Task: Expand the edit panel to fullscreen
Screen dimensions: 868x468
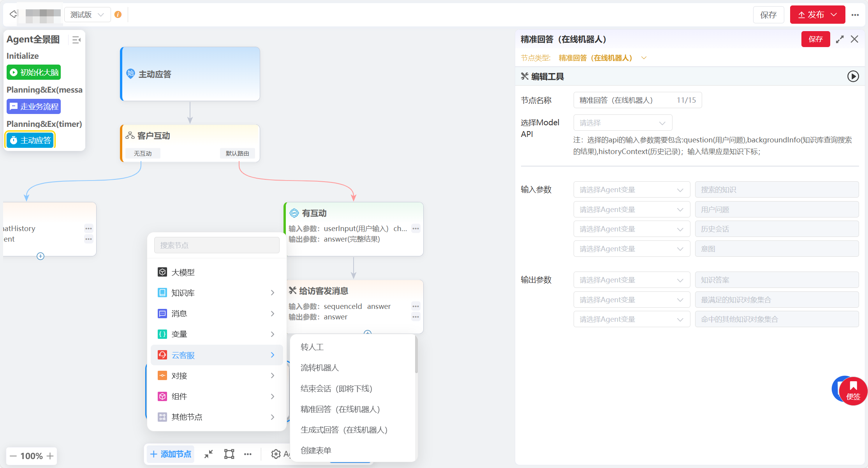Action: [x=840, y=39]
